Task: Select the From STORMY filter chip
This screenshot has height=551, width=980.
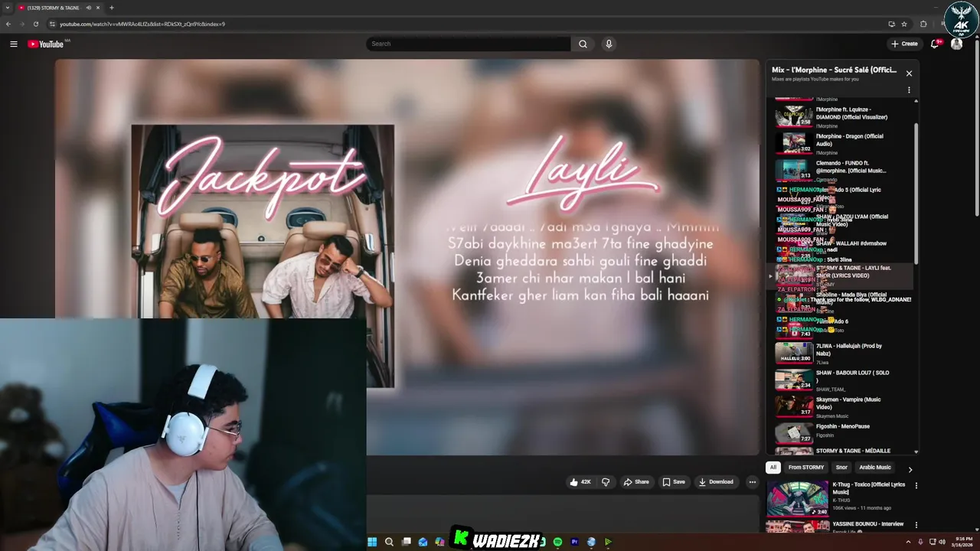Action: tap(806, 468)
